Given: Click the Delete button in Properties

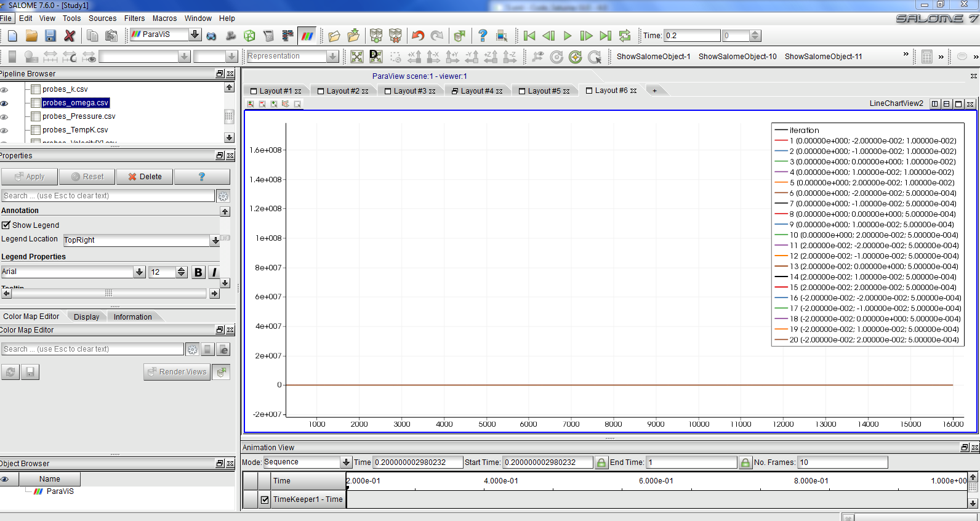Looking at the screenshot, I should (145, 177).
